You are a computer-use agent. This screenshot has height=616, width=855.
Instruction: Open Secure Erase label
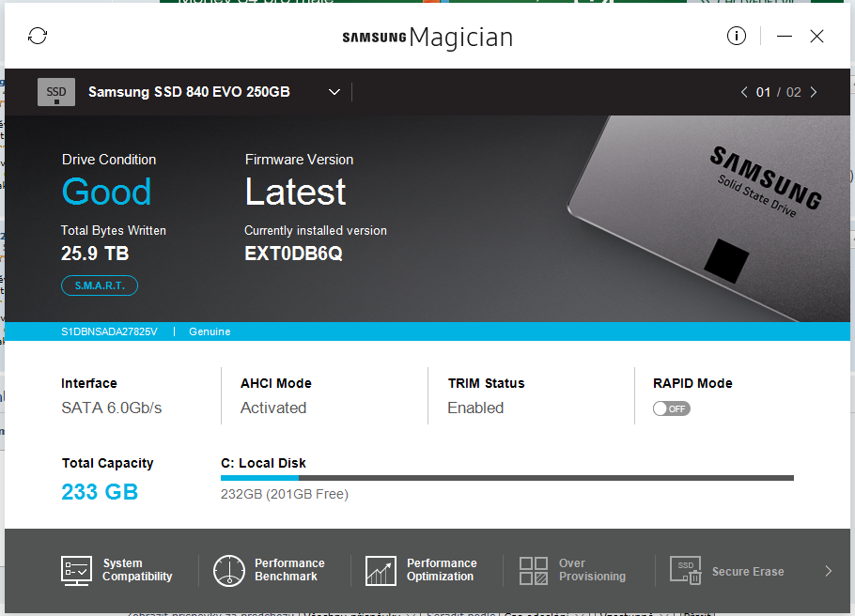coord(748,571)
